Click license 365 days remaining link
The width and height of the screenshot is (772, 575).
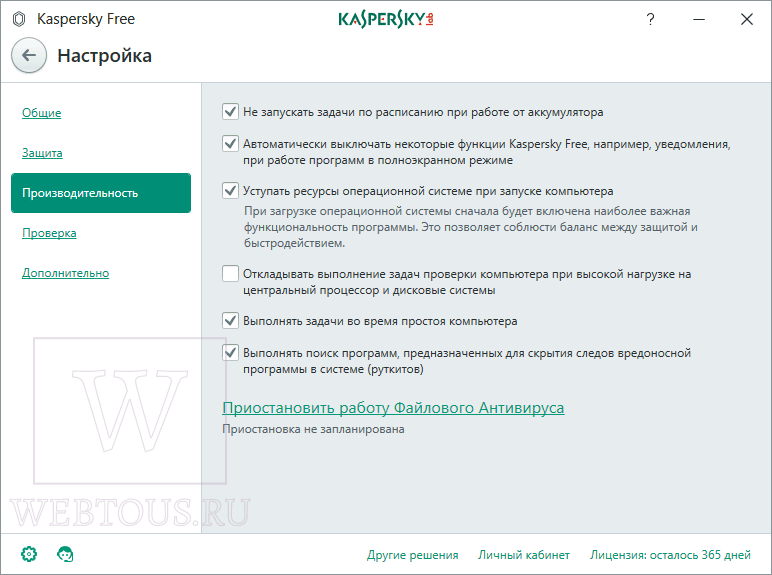671,555
